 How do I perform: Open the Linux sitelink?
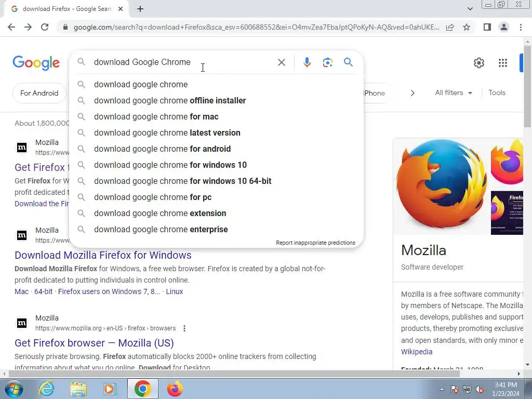tap(175, 291)
